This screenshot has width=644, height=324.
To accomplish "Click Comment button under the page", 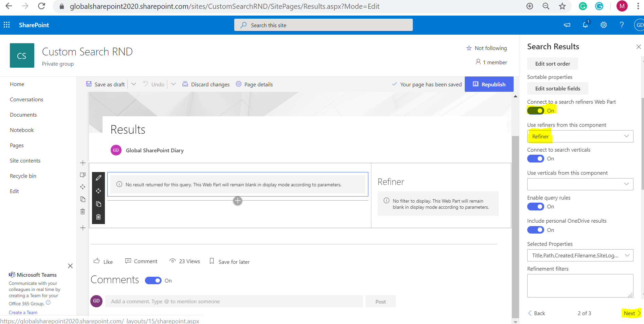I will point(141,261).
